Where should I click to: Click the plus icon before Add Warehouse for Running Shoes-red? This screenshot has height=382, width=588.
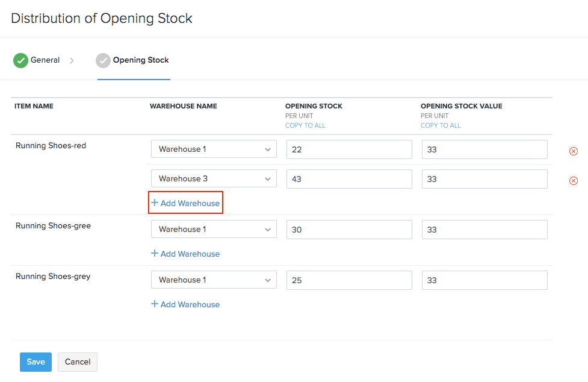pos(155,202)
